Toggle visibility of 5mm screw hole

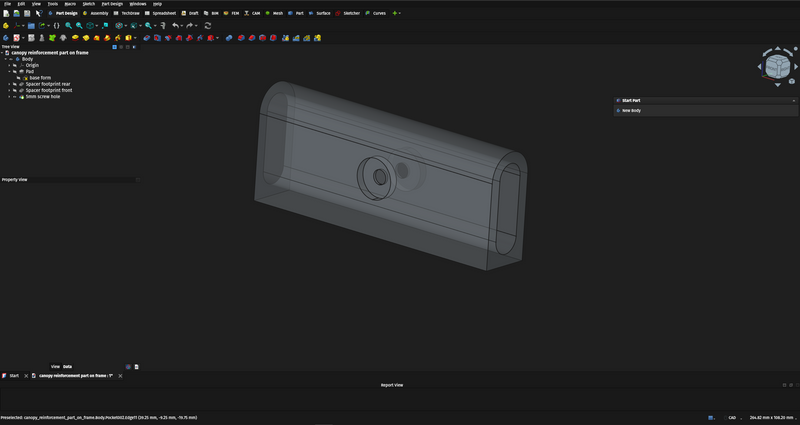[x=15, y=96]
